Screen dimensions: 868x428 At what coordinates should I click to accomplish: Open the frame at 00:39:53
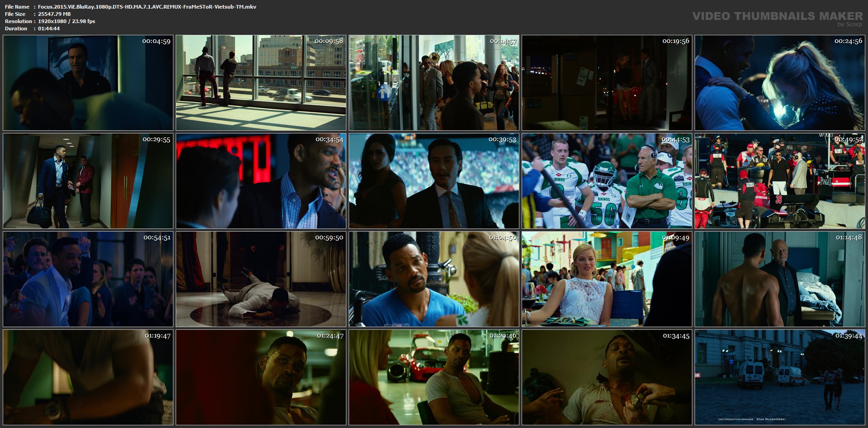coord(434,181)
